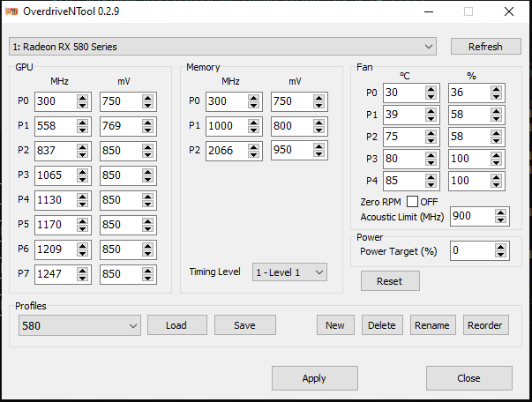
Task: Minimize the OverdriveNTool window
Action: 429,11
